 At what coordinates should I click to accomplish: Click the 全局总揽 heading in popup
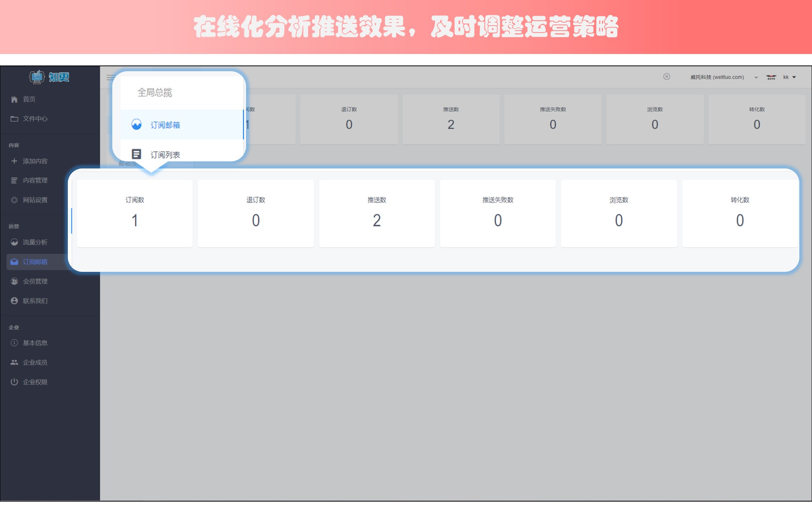coord(155,92)
